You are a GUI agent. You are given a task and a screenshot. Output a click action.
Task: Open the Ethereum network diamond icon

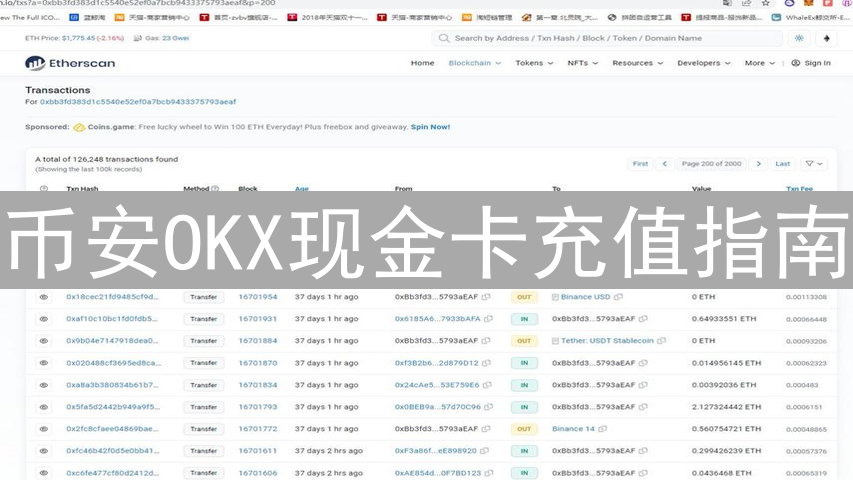click(x=826, y=38)
